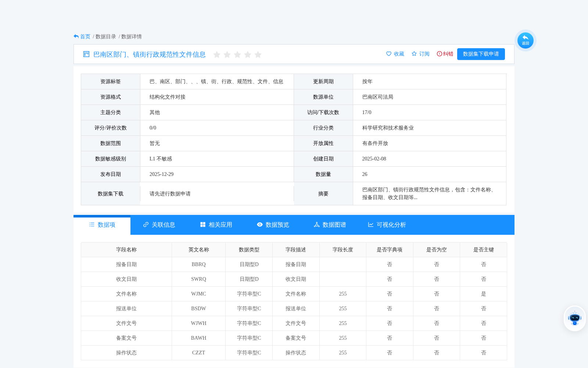Click the 请先进行数据申请 text
This screenshot has height=368, width=588.
pyautogui.click(x=170, y=194)
